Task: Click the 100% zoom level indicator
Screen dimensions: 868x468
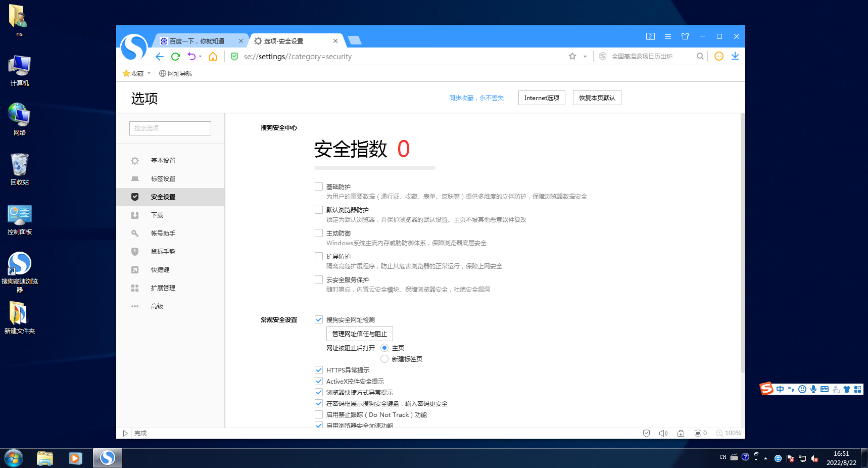Action: click(x=729, y=433)
